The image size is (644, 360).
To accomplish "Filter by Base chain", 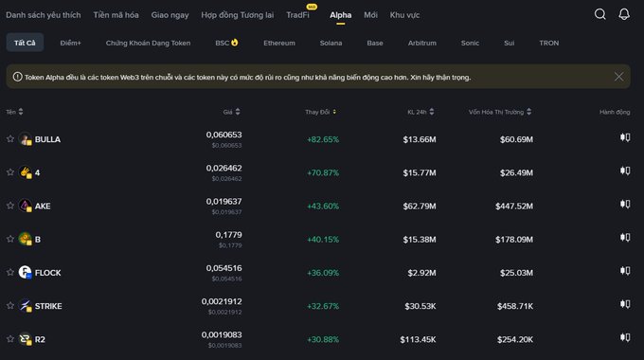I will (375, 43).
